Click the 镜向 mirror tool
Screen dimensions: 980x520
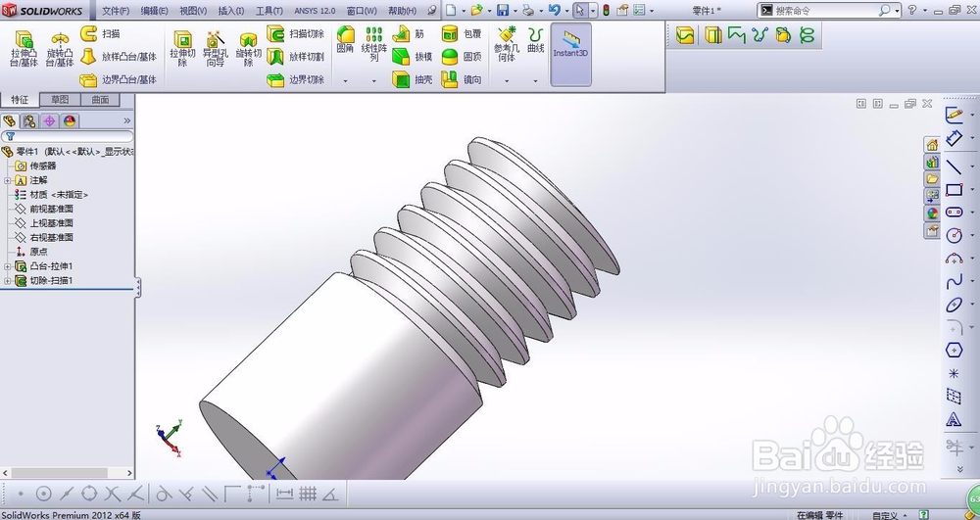pyautogui.click(x=462, y=80)
